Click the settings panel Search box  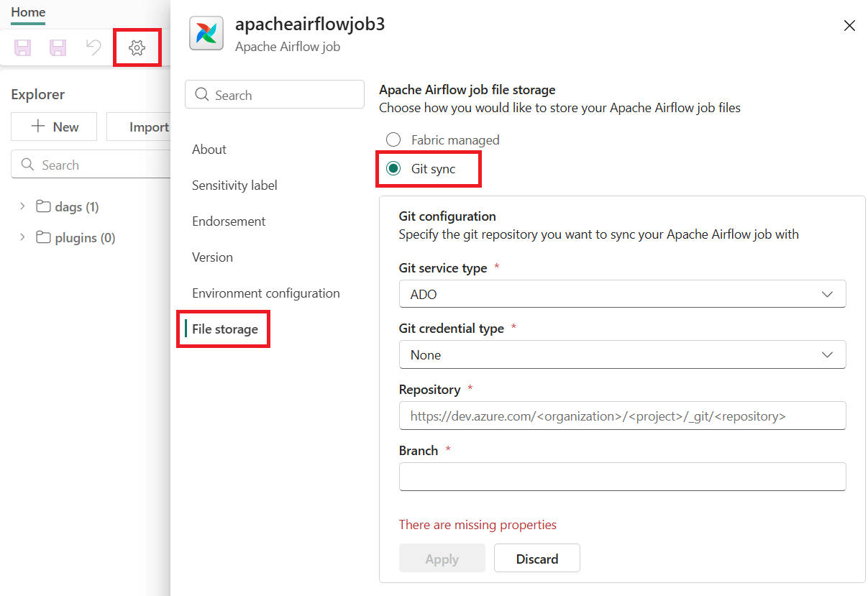[275, 95]
